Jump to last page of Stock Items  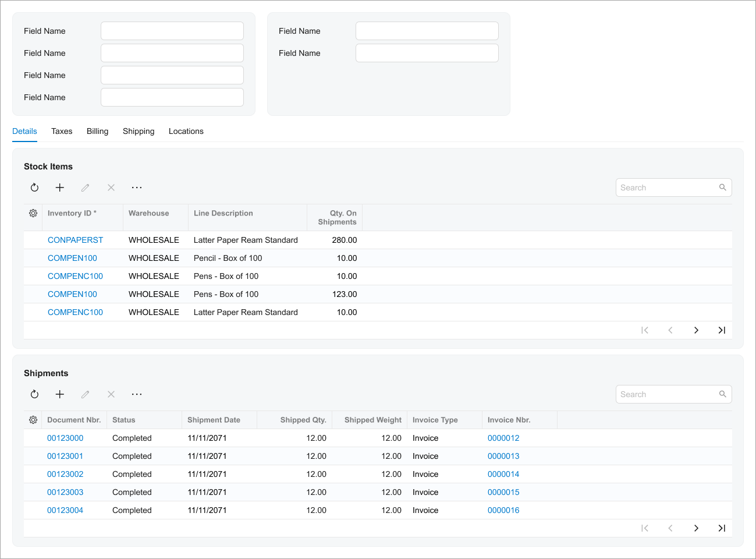(722, 330)
